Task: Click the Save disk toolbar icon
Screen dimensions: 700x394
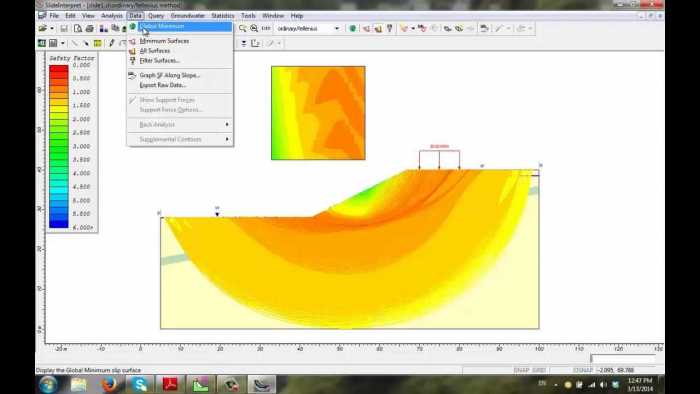Action: click(x=64, y=29)
